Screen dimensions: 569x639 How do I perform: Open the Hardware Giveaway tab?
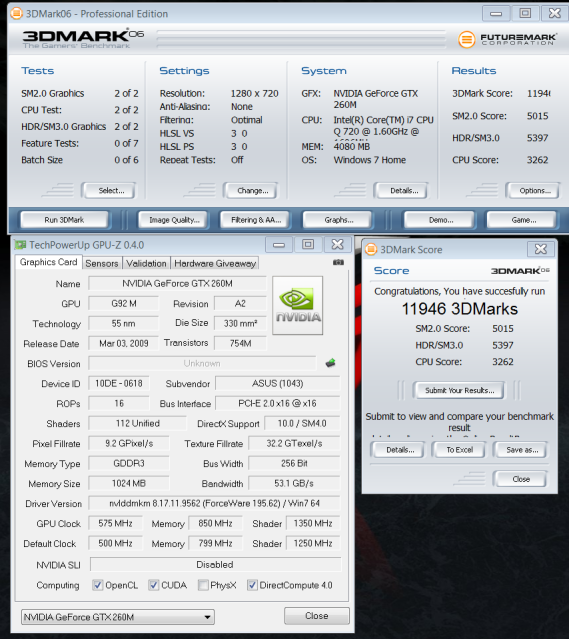tap(215, 263)
